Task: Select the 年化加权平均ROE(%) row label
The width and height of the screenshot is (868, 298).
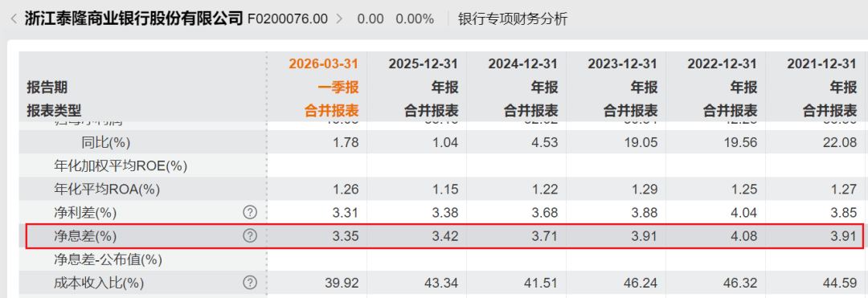Action: [x=120, y=165]
